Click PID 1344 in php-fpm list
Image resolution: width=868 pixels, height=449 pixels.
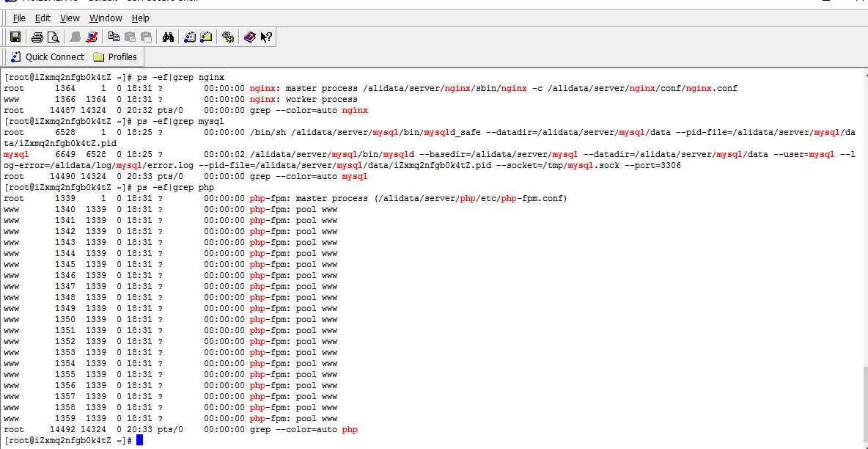[65, 253]
